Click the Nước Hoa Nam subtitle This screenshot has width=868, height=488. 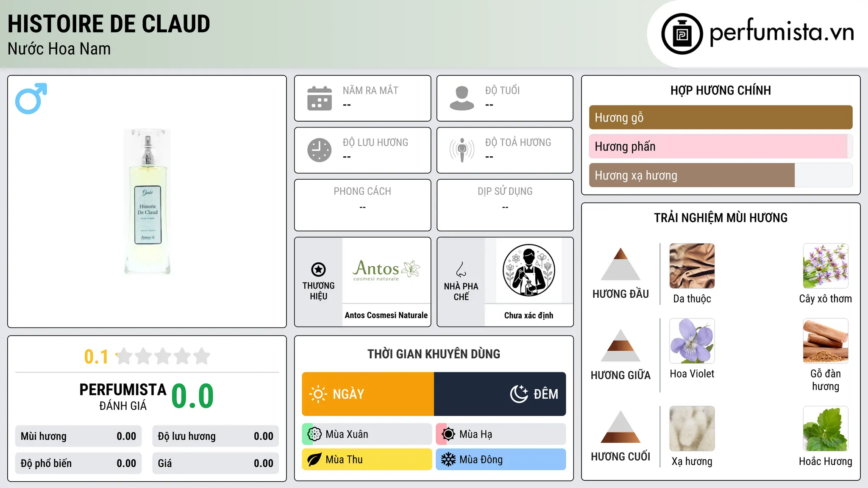59,49
